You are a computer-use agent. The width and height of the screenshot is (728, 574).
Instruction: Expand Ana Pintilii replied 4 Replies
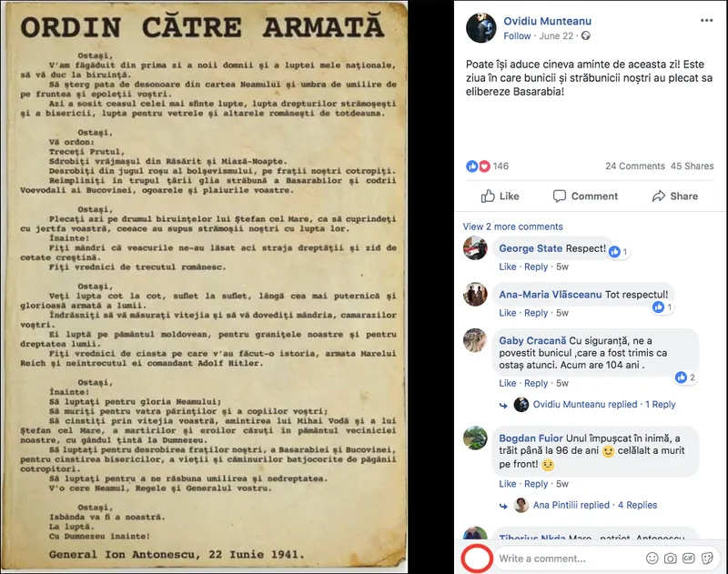coord(595,505)
